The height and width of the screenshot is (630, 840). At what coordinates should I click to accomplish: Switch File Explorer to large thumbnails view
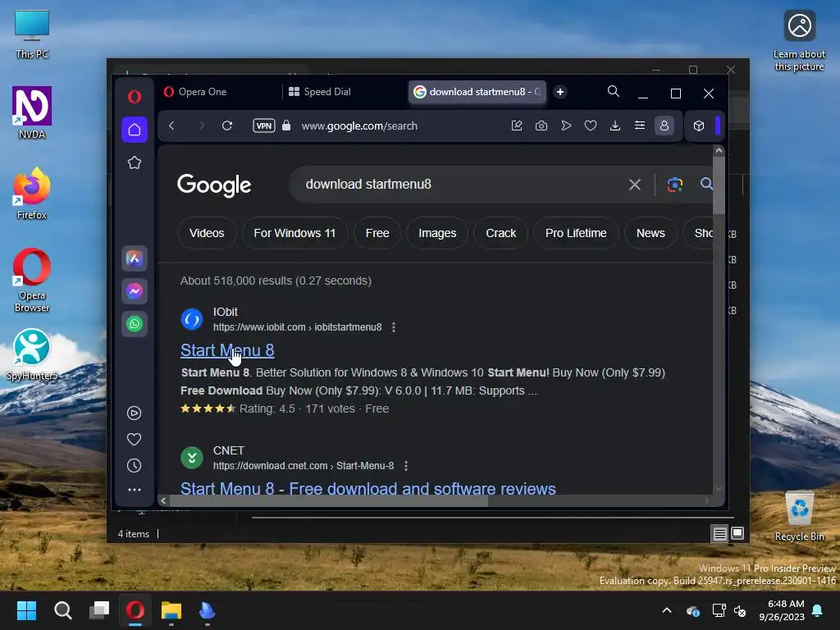(737, 533)
